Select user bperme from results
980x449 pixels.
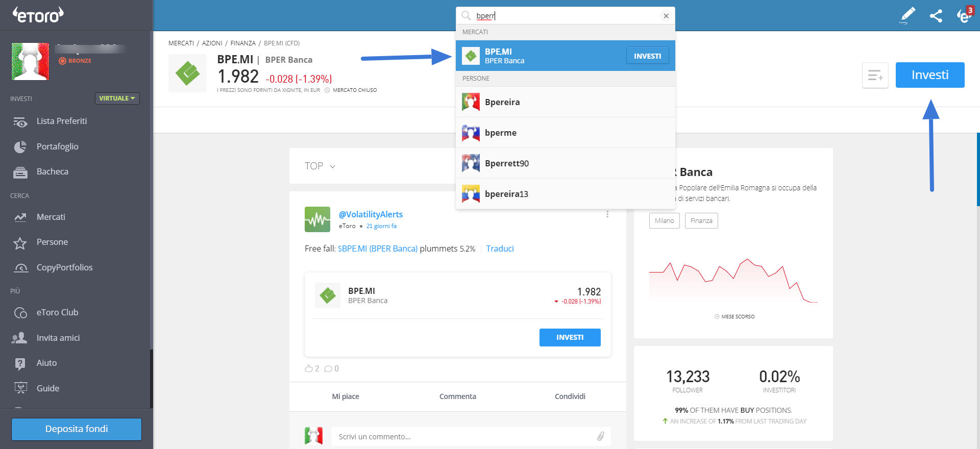(x=566, y=133)
